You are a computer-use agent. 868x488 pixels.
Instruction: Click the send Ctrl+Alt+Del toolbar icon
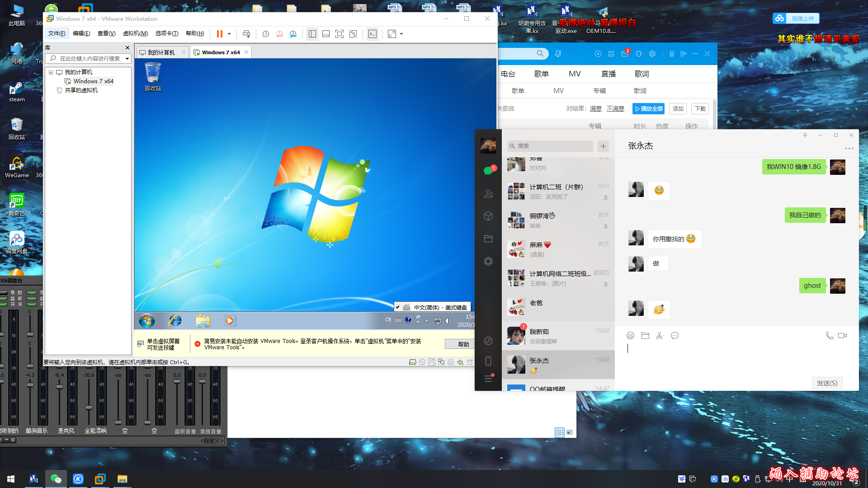click(246, 34)
